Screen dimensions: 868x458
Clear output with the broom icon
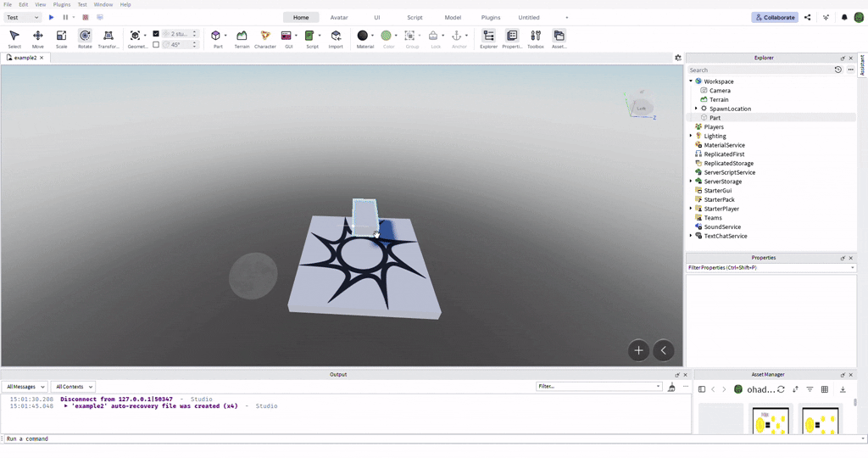(671, 387)
